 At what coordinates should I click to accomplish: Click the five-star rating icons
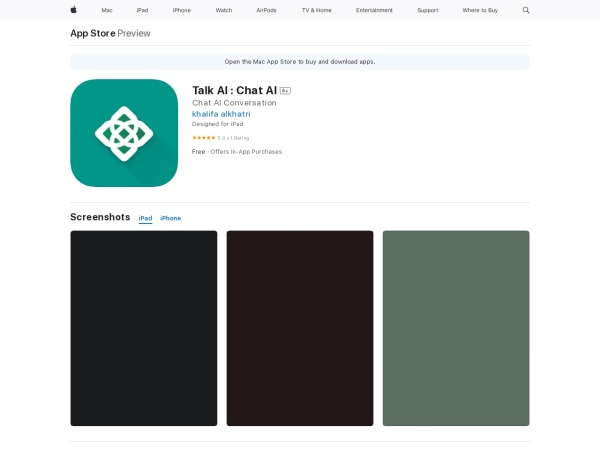coord(203,137)
